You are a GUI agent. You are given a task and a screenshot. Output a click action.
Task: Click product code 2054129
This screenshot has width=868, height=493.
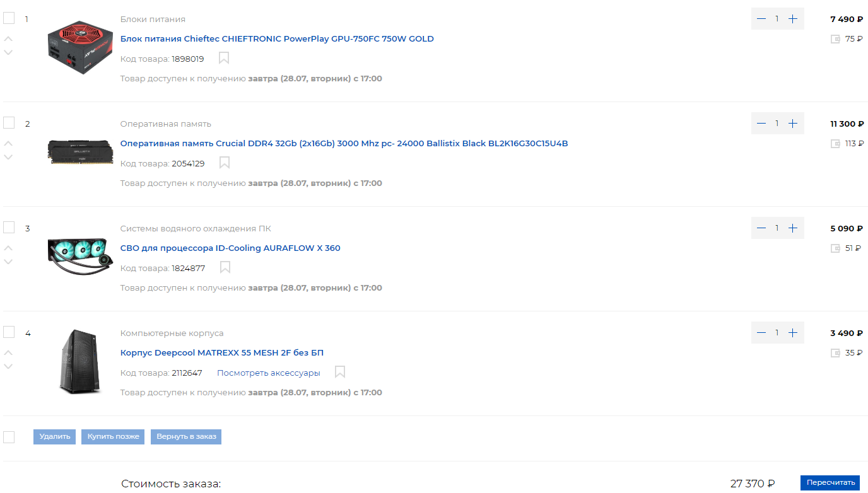[188, 164]
